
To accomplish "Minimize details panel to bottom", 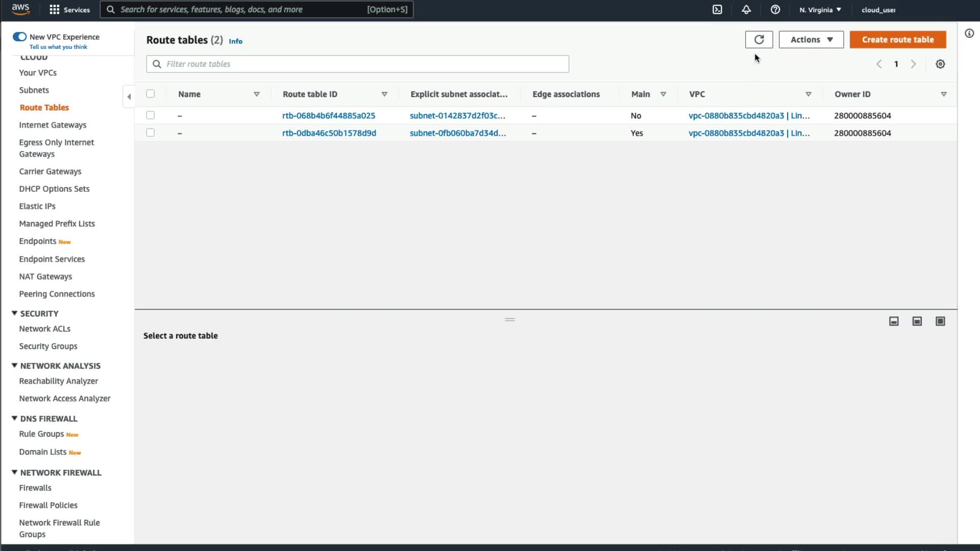I will (x=893, y=321).
